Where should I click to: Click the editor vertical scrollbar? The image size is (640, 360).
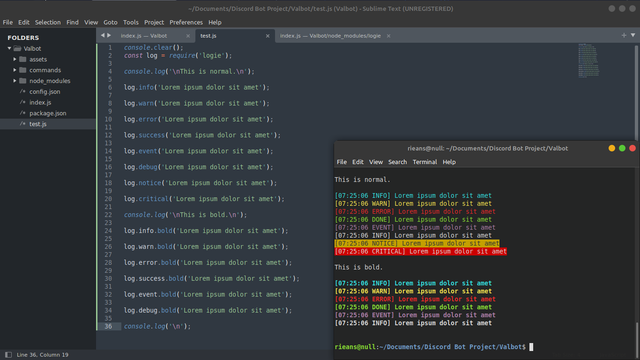[637, 92]
